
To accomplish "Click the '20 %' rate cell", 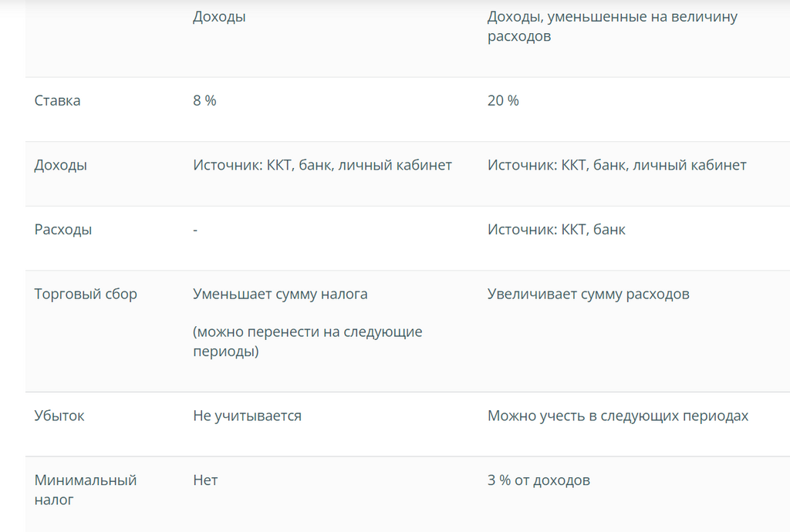I will coord(503,101).
